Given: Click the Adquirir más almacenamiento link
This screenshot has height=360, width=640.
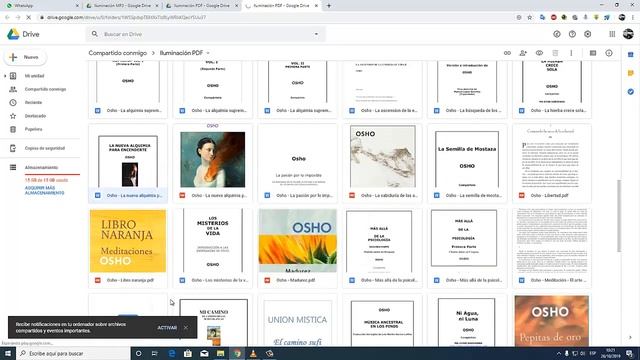Looking at the screenshot, I should [x=44, y=190].
